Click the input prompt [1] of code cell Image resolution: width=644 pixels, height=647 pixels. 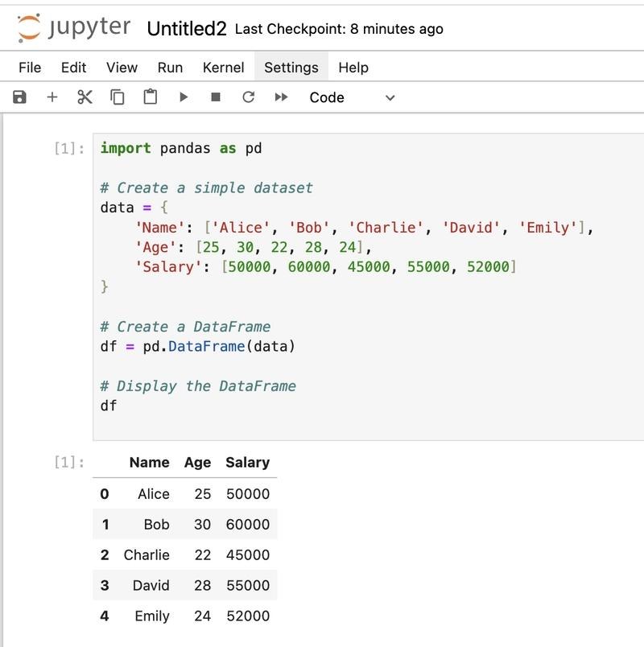pos(69,148)
